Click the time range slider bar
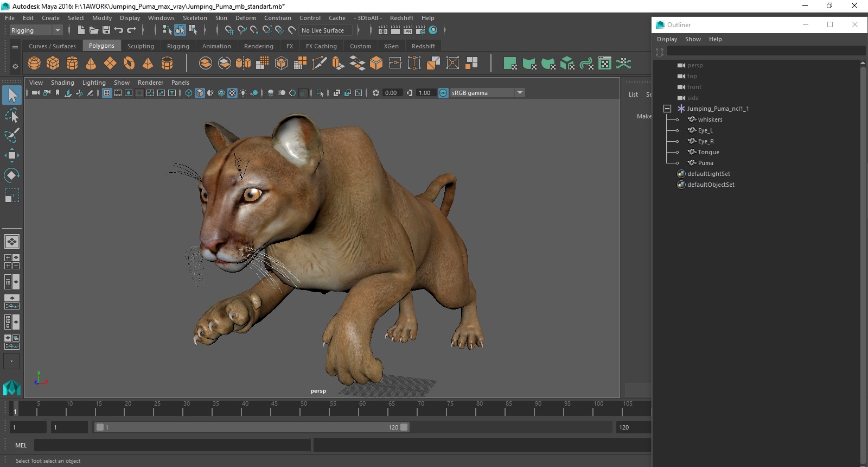The image size is (868, 467). (252, 427)
